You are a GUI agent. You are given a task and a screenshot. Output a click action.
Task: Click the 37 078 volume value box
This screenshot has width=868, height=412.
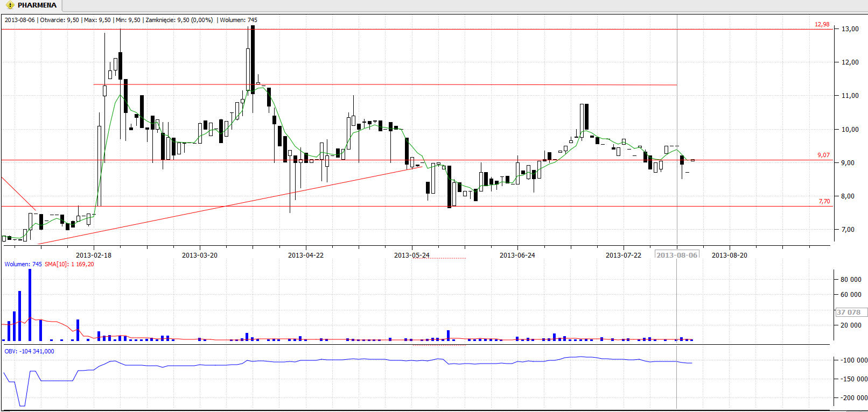click(849, 312)
